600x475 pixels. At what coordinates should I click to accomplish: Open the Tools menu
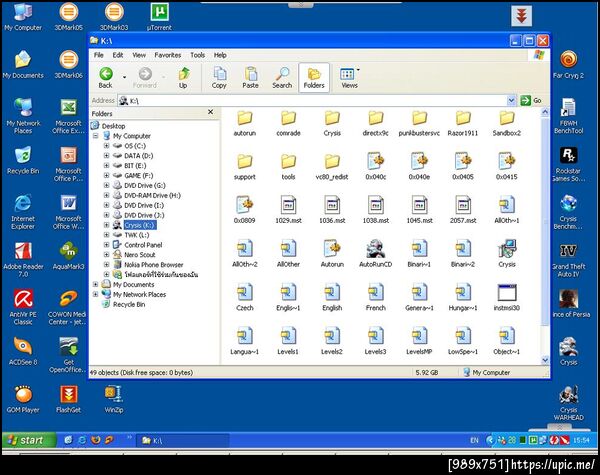[197, 55]
